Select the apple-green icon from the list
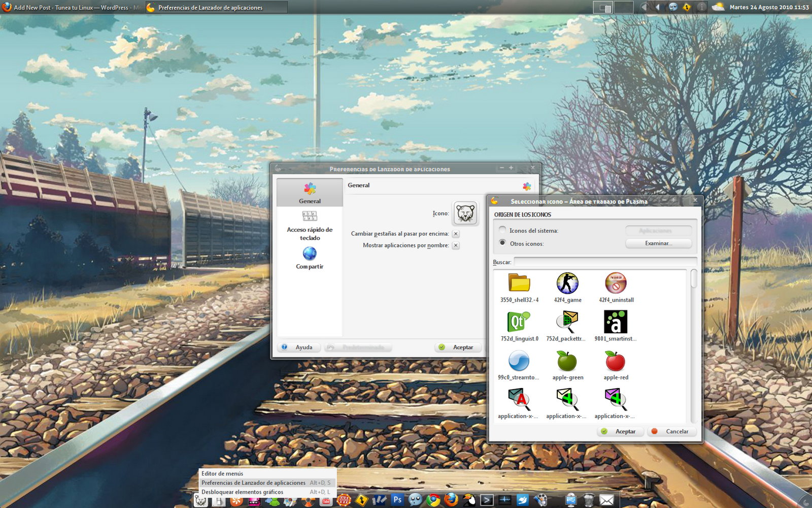 click(567, 362)
